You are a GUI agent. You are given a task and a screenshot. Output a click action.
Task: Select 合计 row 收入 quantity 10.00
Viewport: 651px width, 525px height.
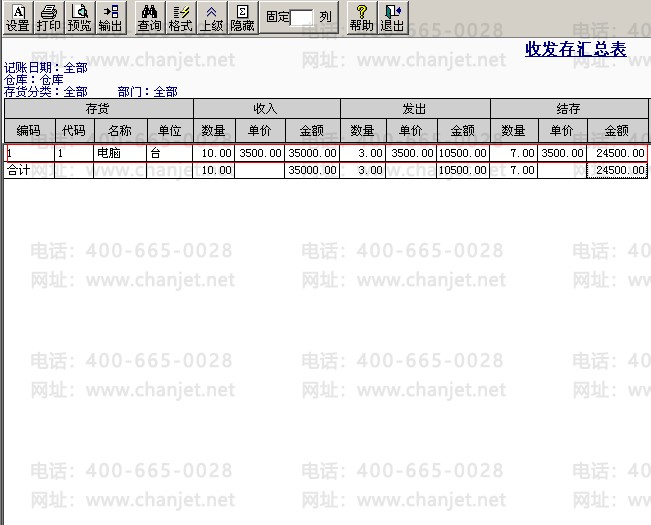point(213,170)
